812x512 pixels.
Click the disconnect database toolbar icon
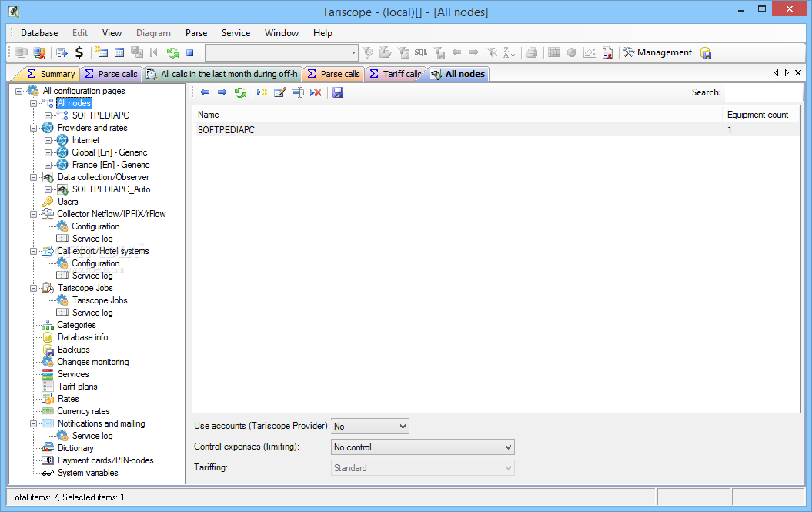pyautogui.click(x=39, y=52)
